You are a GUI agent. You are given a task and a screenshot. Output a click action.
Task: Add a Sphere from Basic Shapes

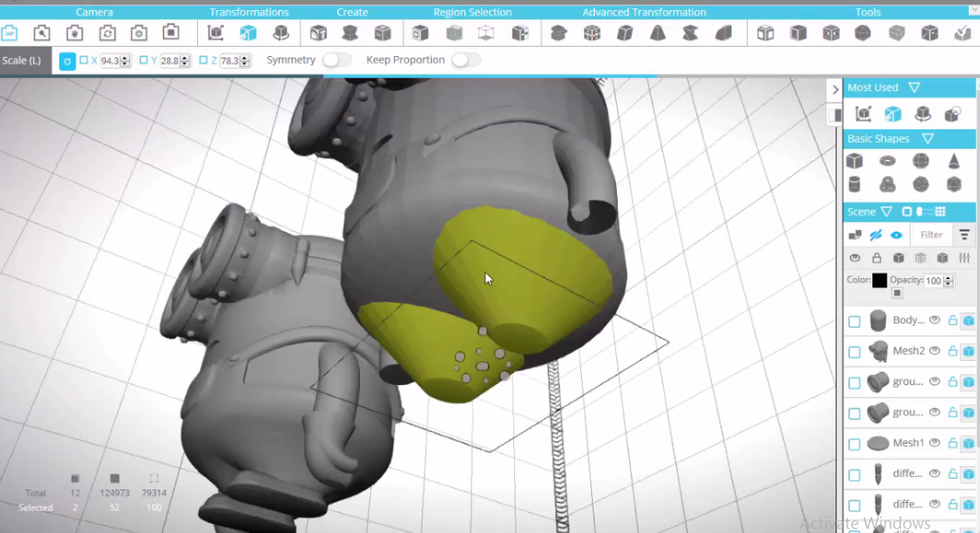pos(921,160)
